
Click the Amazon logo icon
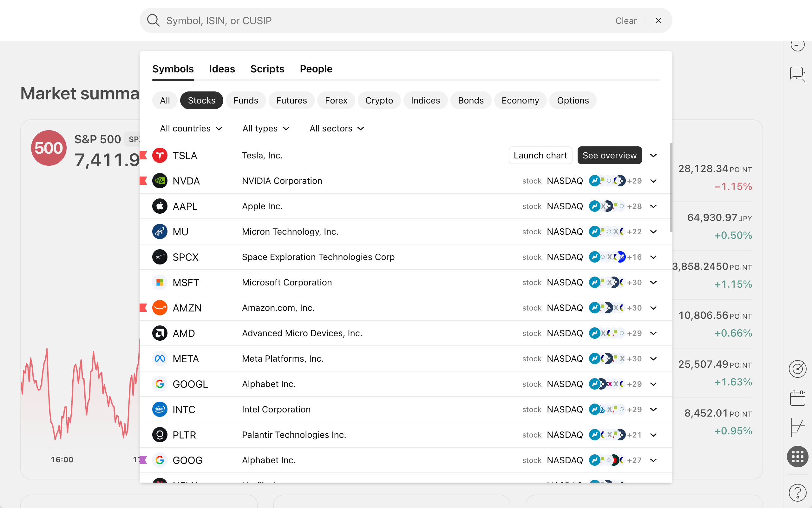(x=160, y=308)
